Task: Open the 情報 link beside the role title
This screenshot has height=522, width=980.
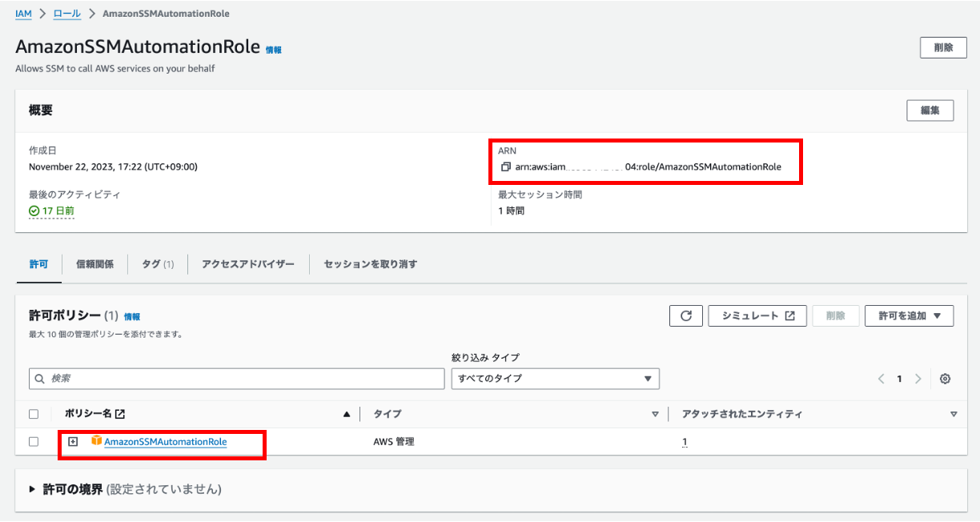Action: (274, 50)
